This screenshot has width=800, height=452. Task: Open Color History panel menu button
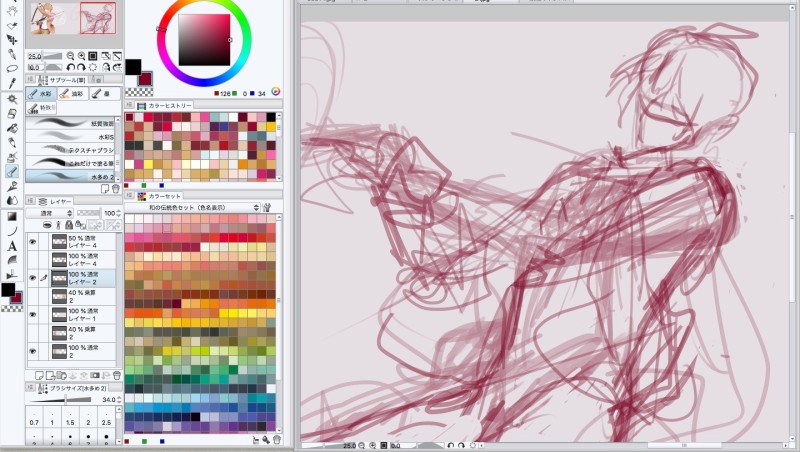[130, 105]
